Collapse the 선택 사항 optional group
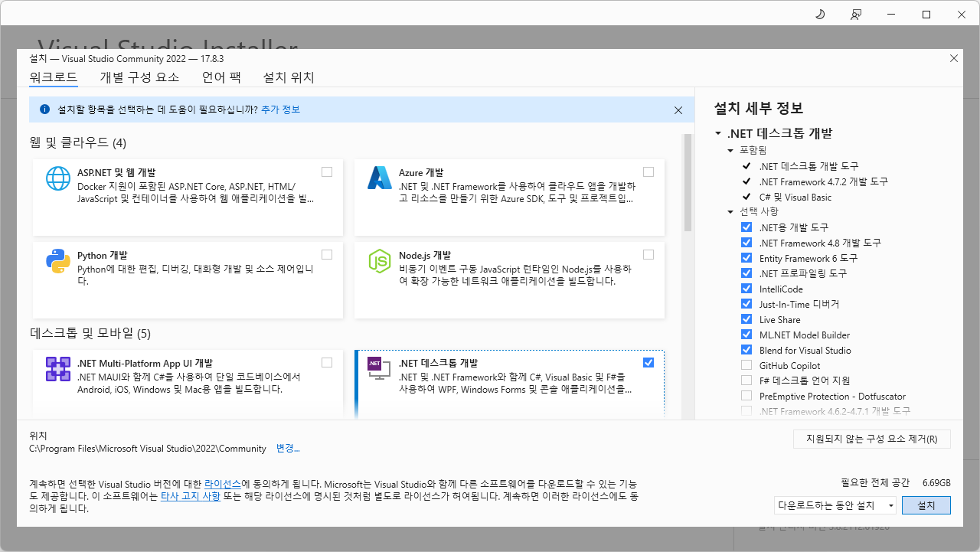Screen dimensions: 980x552 730,211
